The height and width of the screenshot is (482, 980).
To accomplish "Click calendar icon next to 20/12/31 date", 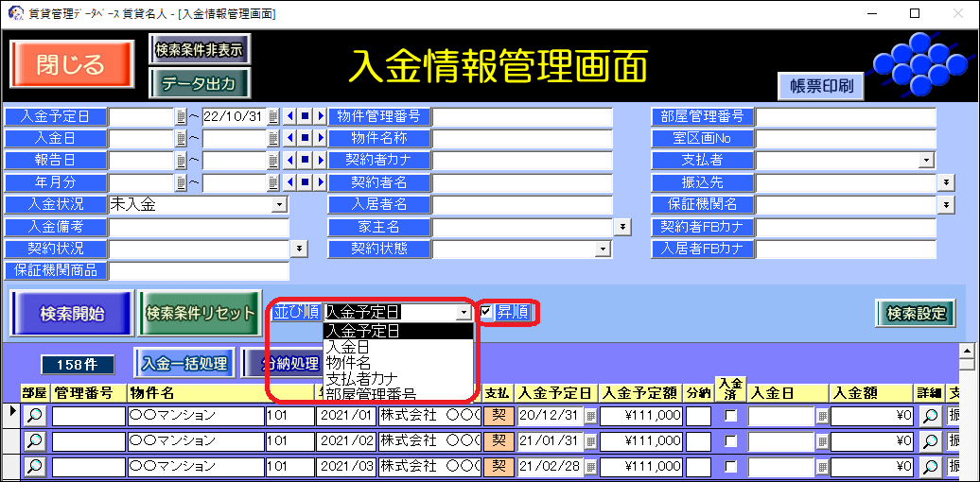I will [x=589, y=415].
